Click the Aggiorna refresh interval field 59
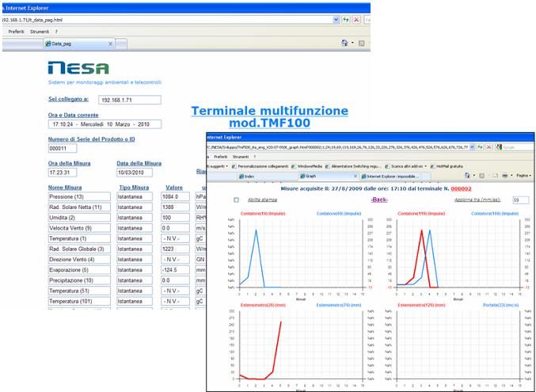Viewport: 536px width, 392px height. pyautogui.click(x=521, y=200)
